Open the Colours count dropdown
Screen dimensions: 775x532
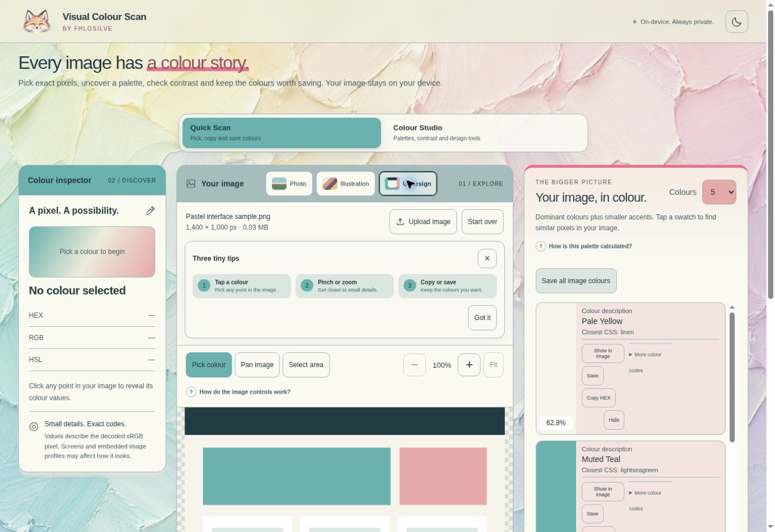[719, 192]
